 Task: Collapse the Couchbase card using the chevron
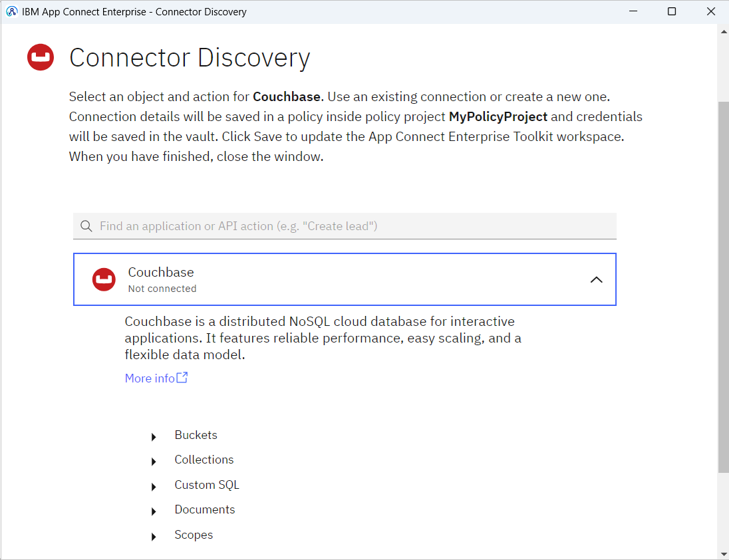pos(596,280)
